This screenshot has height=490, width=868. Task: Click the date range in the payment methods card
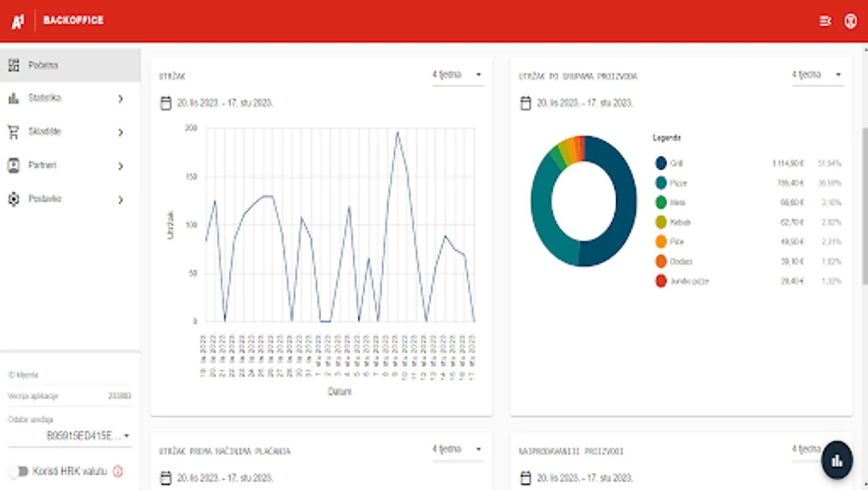pyautogui.click(x=225, y=478)
